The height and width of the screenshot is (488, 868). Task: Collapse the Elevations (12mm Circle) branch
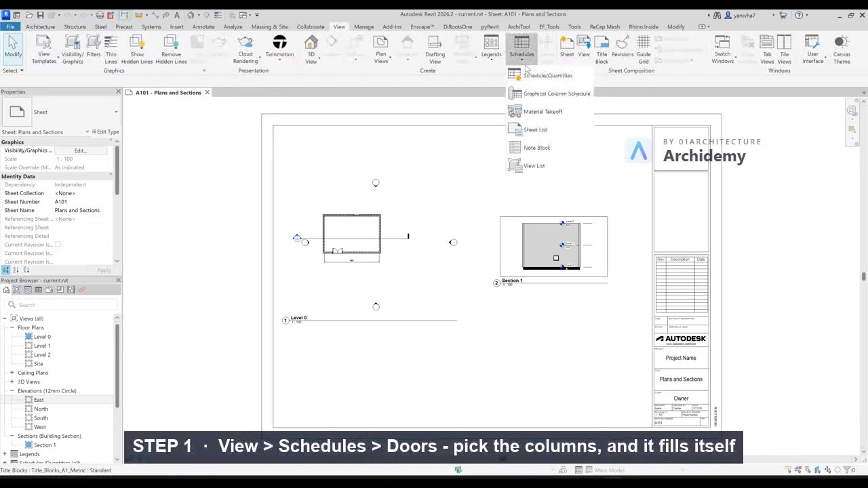pyautogui.click(x=12, y=391)
